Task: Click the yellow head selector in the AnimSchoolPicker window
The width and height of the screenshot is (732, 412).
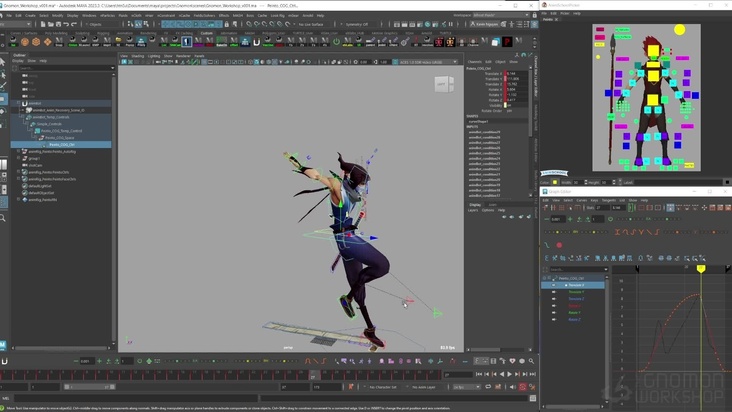Action: [x=653, y=51]
